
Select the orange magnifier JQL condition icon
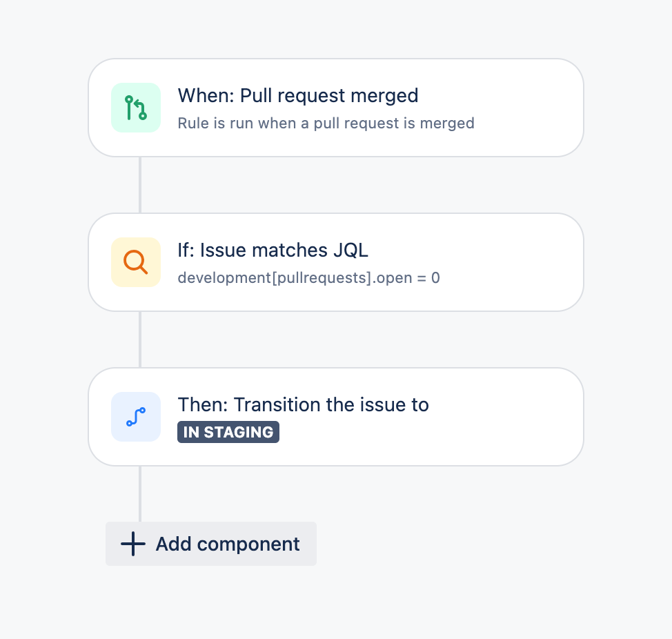(x=136, y=262)
